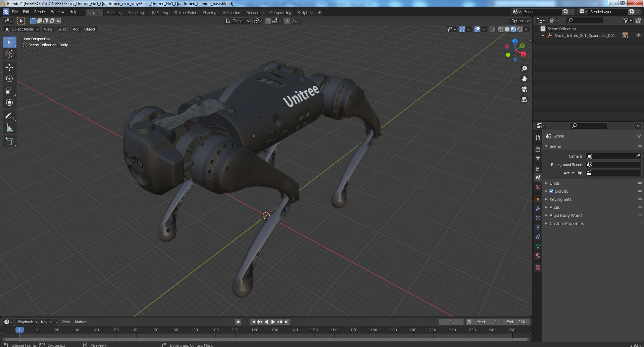Open the Render properties tab
This screenshot has width=644, height=347.
tap(538, 149)
